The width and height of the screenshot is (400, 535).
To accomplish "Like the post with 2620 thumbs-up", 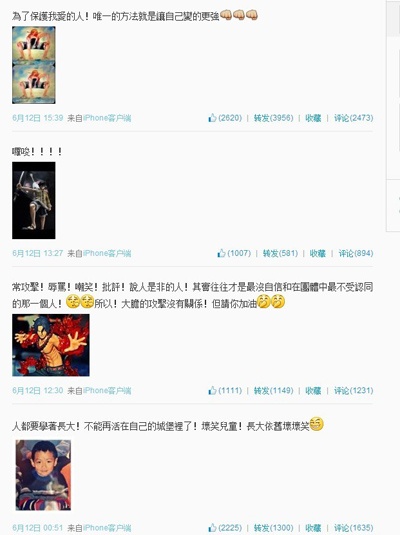I will click(225, 118).
